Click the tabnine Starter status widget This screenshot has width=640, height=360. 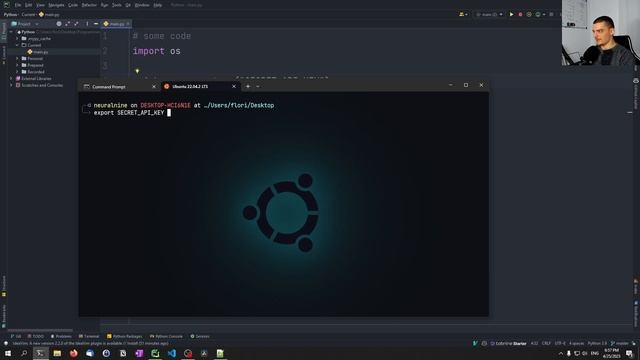coord(508,343)
